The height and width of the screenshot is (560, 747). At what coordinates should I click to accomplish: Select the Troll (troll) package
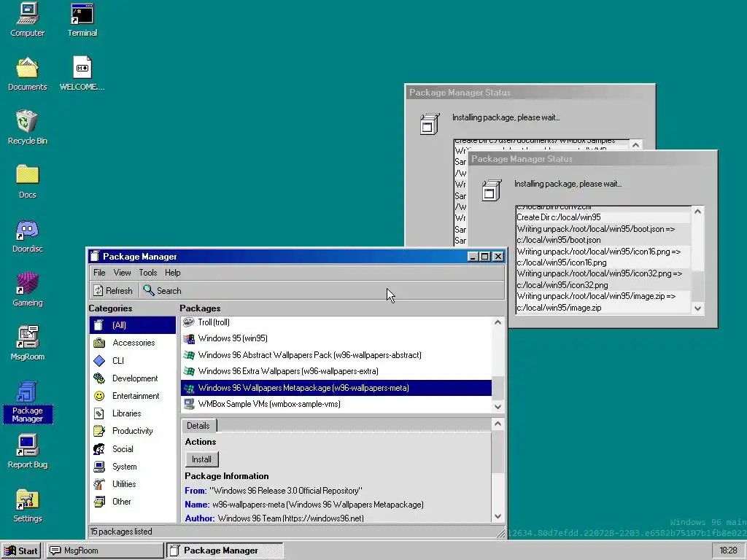[336, 322]
